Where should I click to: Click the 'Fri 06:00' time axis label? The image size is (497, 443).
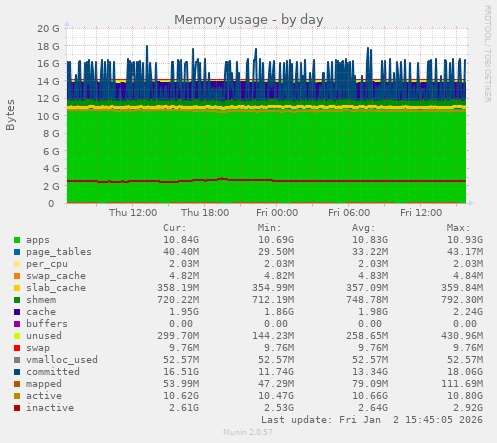pyautogui.click(x=349, y=213)
